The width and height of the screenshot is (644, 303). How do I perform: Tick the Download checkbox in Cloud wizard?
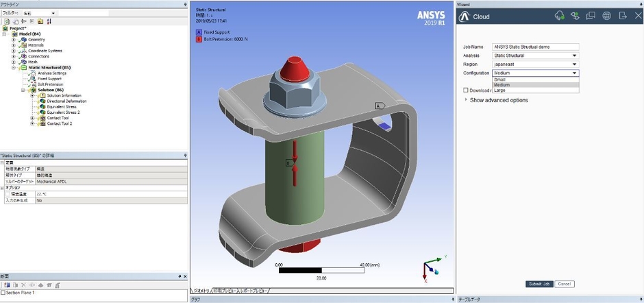466,90
